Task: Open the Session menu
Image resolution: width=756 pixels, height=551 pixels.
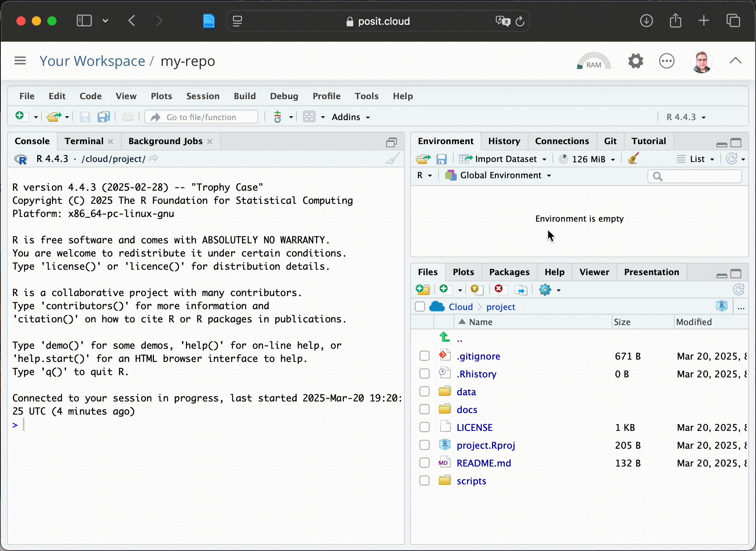Action: (x=203, y=96)
